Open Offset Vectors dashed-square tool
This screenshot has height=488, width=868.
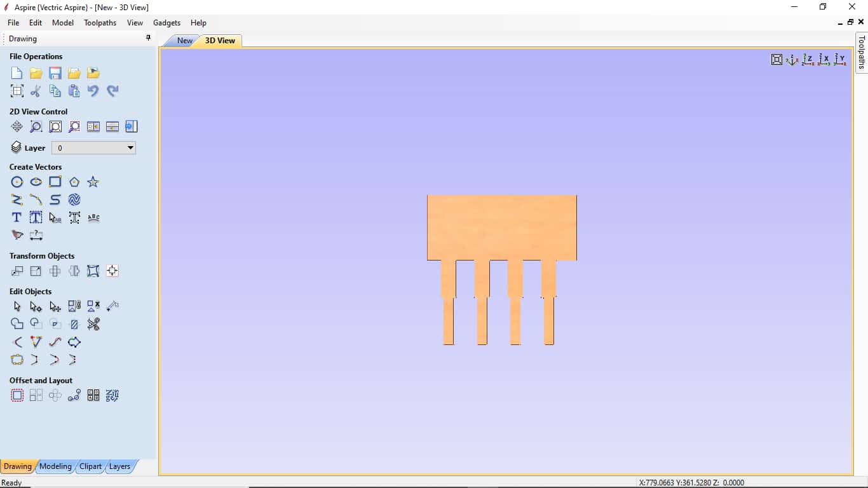[x=17, y=396]
